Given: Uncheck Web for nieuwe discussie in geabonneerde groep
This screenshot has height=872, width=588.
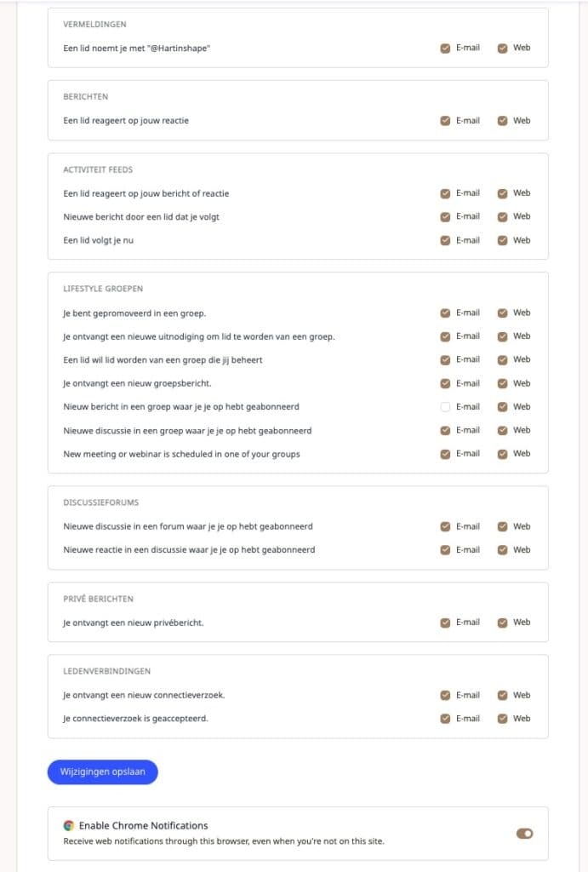Looking at the screenshot, I should 502,430.
